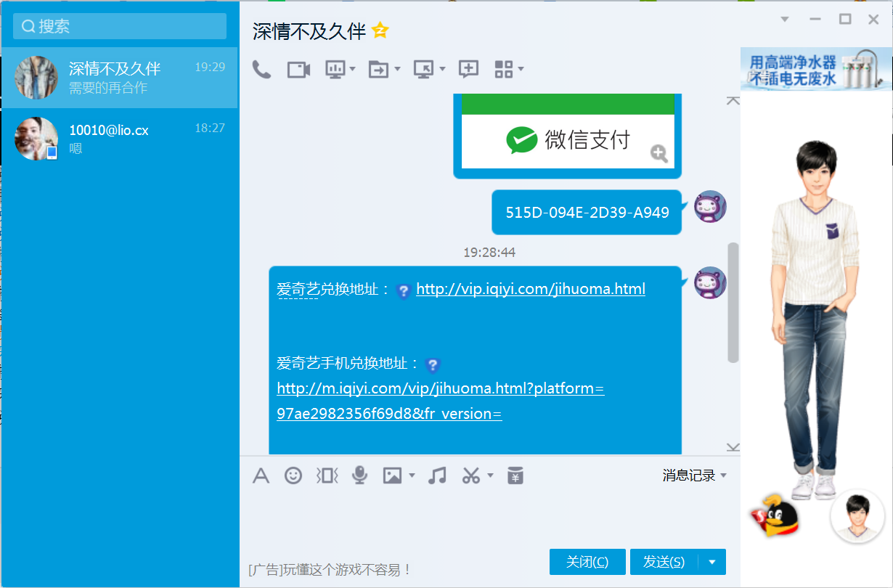893x588 pixels.
Task: Expand the remote presentation dropdown arrow
Action: (353, 70)
